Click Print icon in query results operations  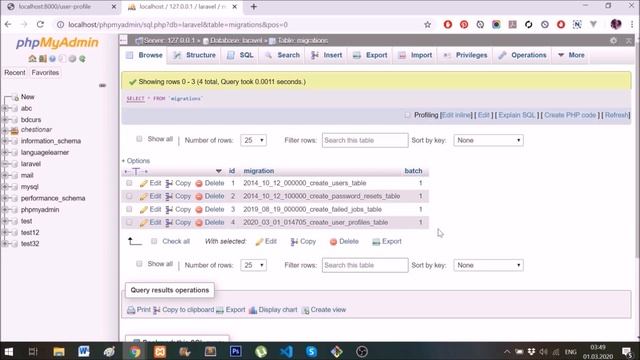[131, 310]
